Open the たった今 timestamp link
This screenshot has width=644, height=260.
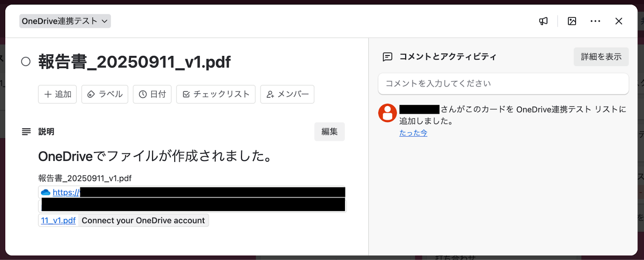point(413,133)
